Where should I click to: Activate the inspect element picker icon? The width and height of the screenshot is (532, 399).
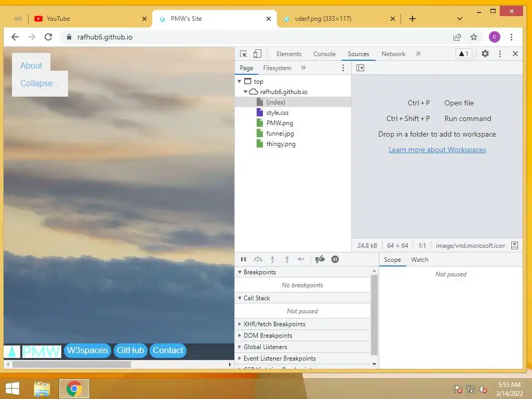point(243,54)
